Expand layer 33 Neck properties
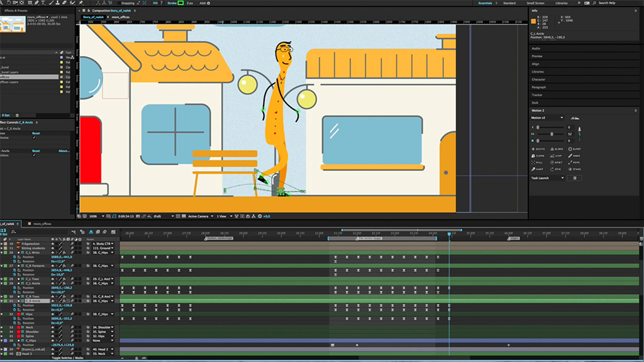This screenshot has width=644, height=362. (2, 327)
